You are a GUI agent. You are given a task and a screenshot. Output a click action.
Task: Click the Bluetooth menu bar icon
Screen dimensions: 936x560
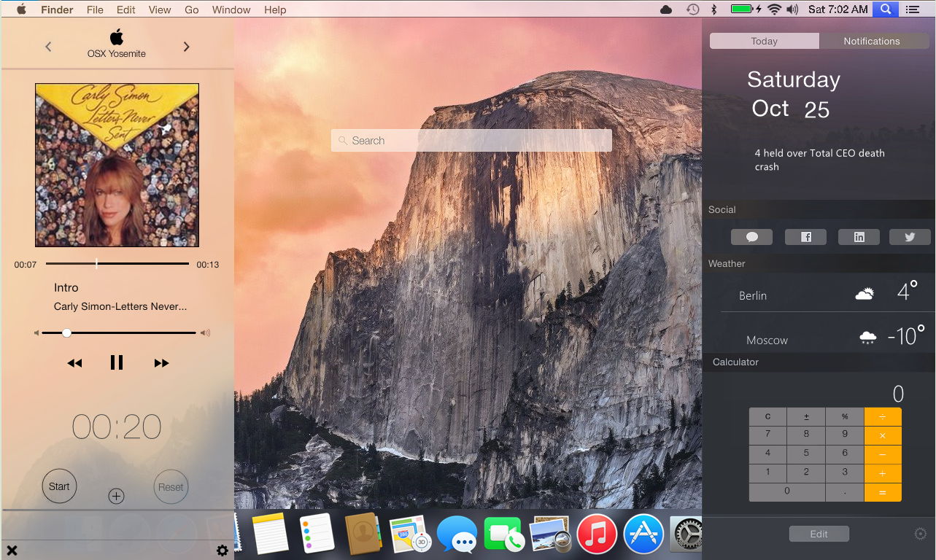[714, 9]
